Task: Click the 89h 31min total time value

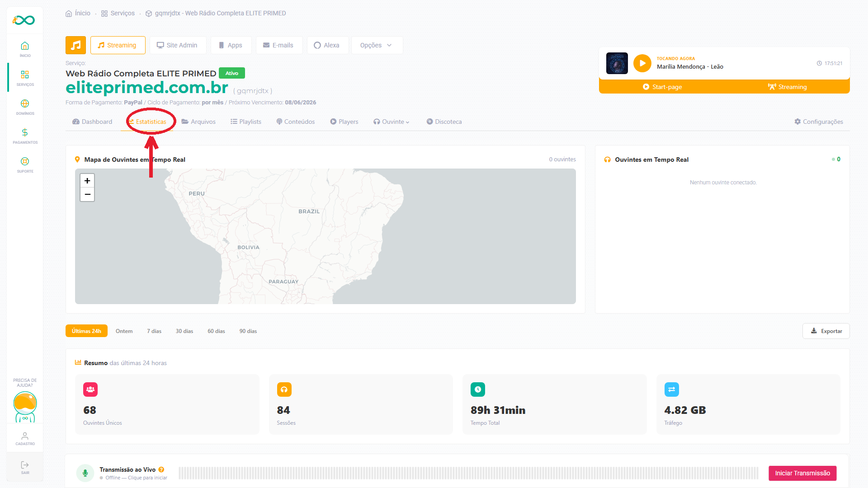Action: 498,410
